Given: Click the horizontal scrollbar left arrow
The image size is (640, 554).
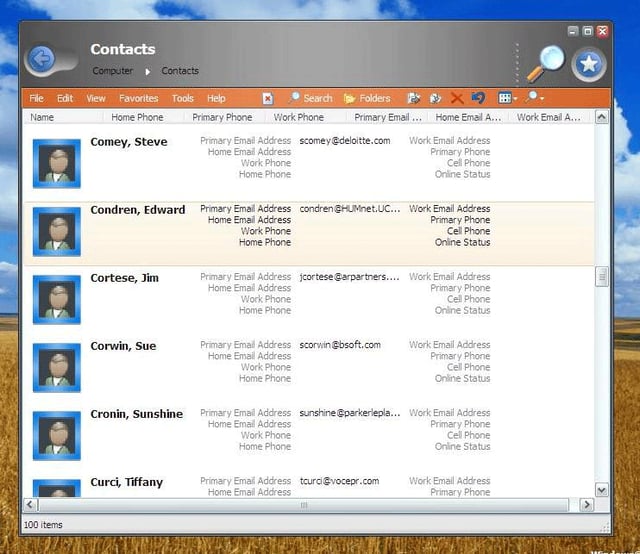Looking at the screenshot, I should 30,505.
